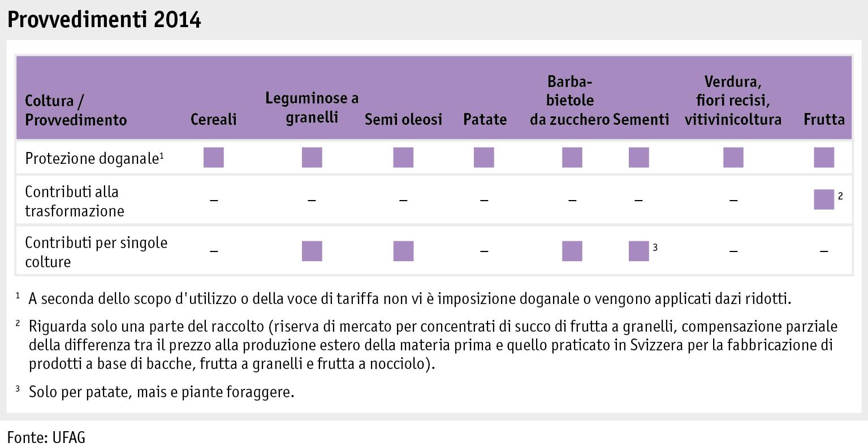Click the Verdura square in Protezione doganale row
Viewport: 868px width, 447px height.
(733, 158)
